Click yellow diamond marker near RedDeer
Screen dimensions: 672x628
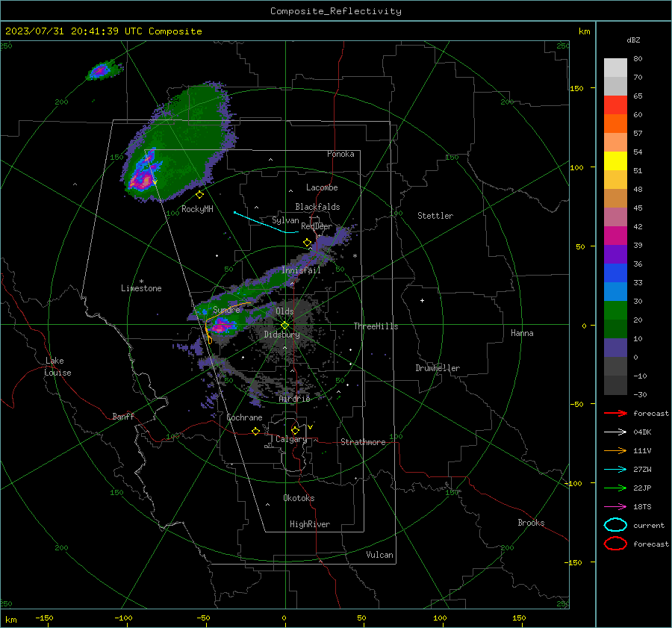308,243
